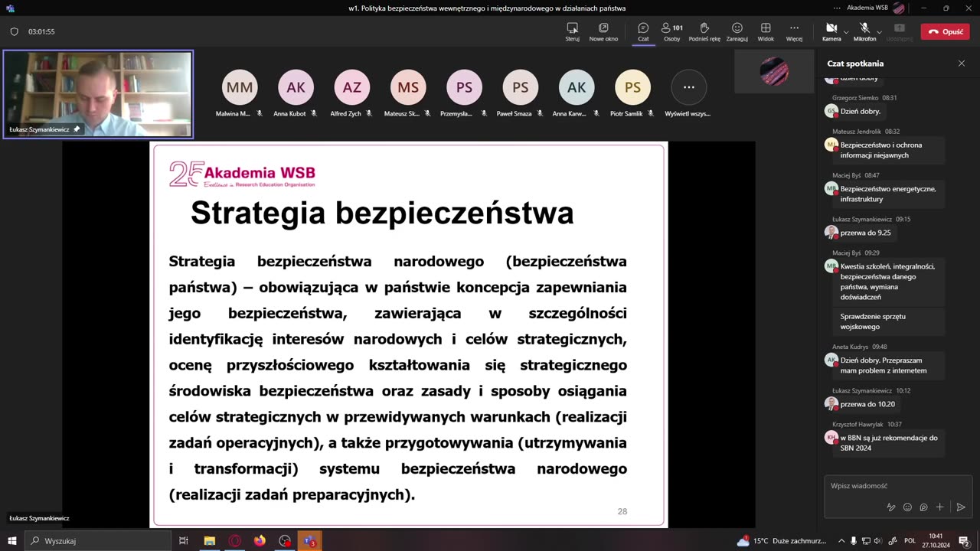980x551 pixels.
Task: Click the Teams taskbar icon
Action: pos(309,541)
